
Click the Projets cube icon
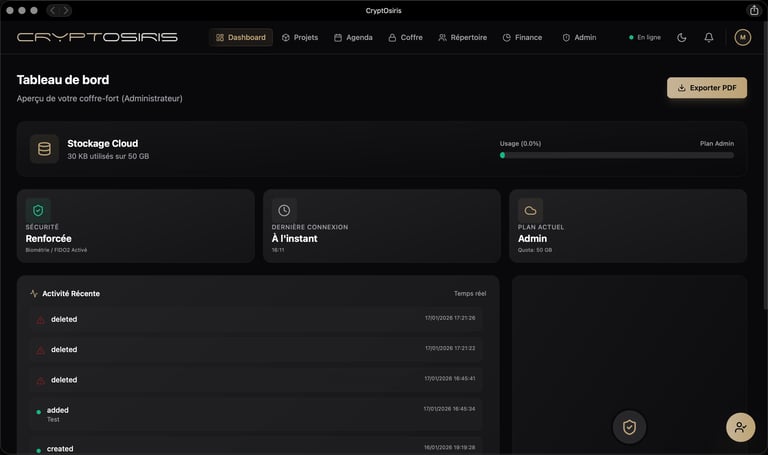click(286, 37)
